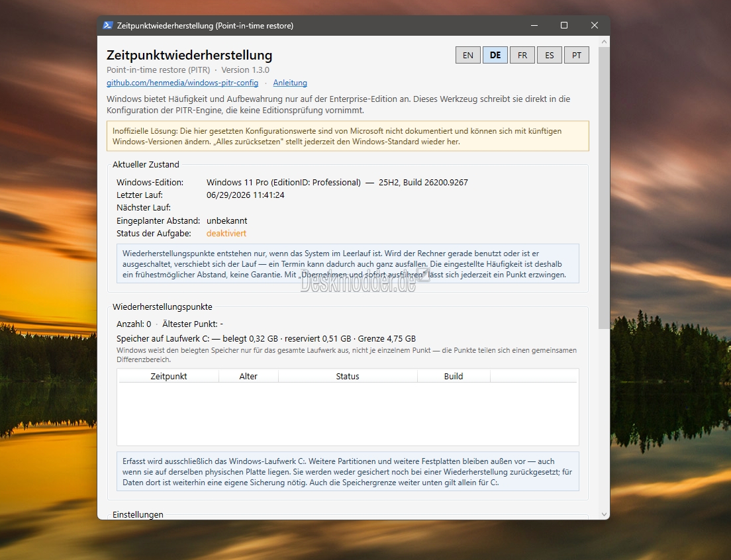Click the 'Wiederherstellungspunkte' group label
731x560 pixels.
tap(162, 306)
